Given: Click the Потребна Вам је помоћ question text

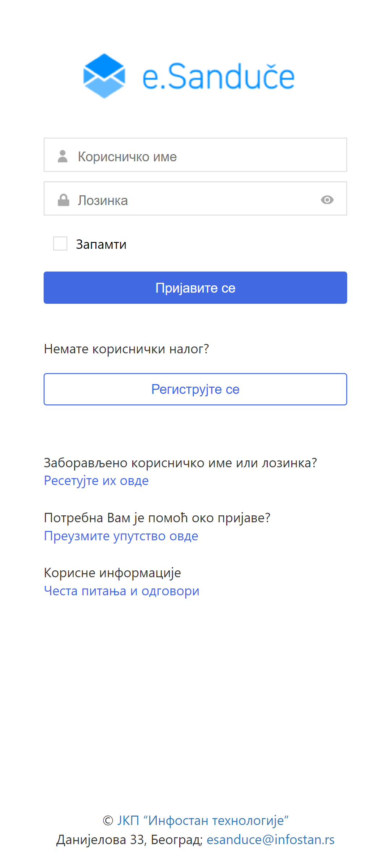Looking at the screenshot, I should pos(157,518).
